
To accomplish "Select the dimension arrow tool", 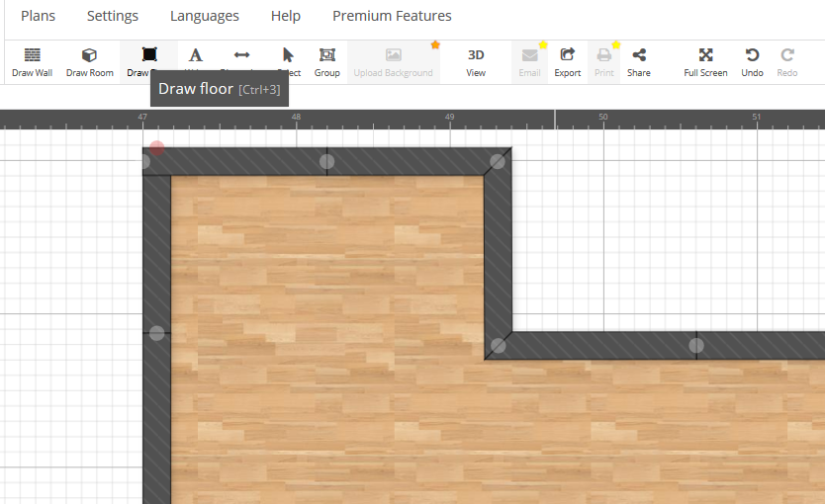I will pyautogui.click(x=241, y=55).
